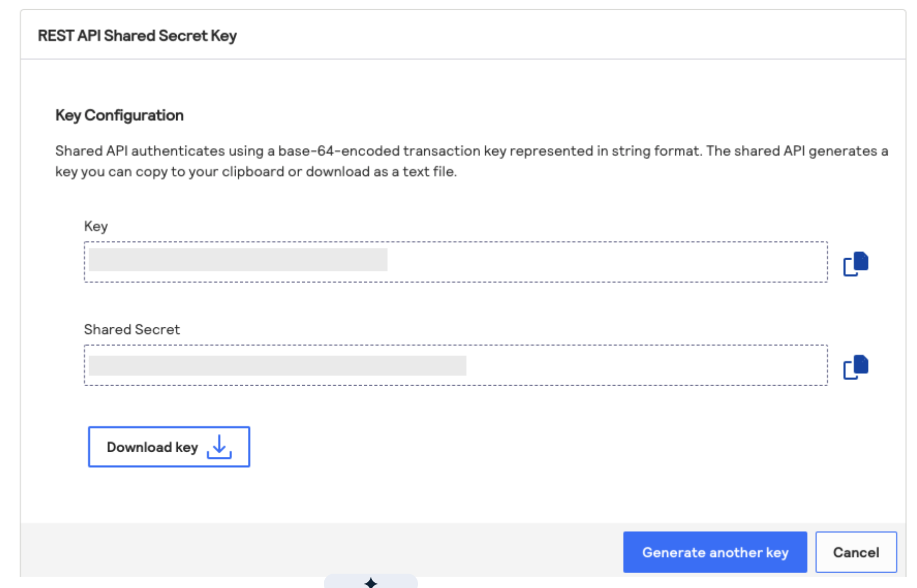The height and width of the screenshot is (588, 917).
Task: Click the first line of the Shared API description
Action: click(471, 151)
